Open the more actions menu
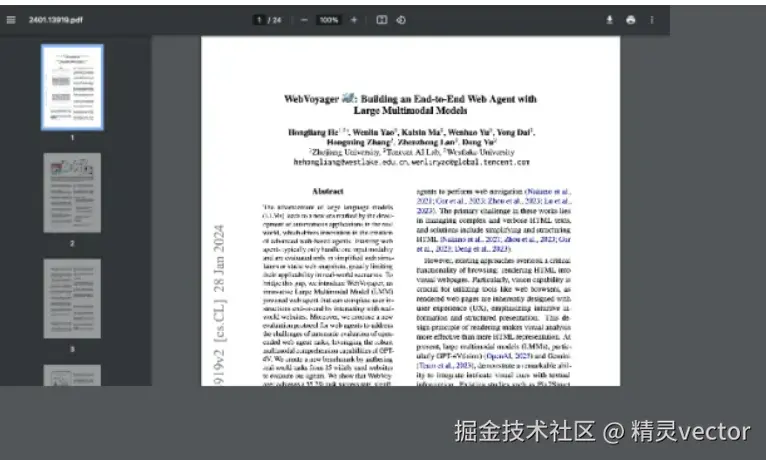766x460 pixels. pyautogui.click(x=652, y=20)
